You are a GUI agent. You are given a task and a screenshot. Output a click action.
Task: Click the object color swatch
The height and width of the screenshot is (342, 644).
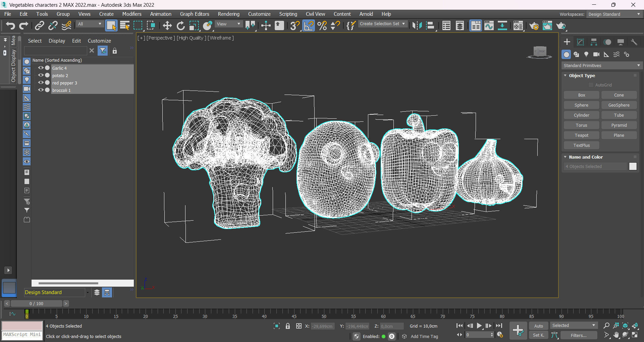[x=633, y=166]
